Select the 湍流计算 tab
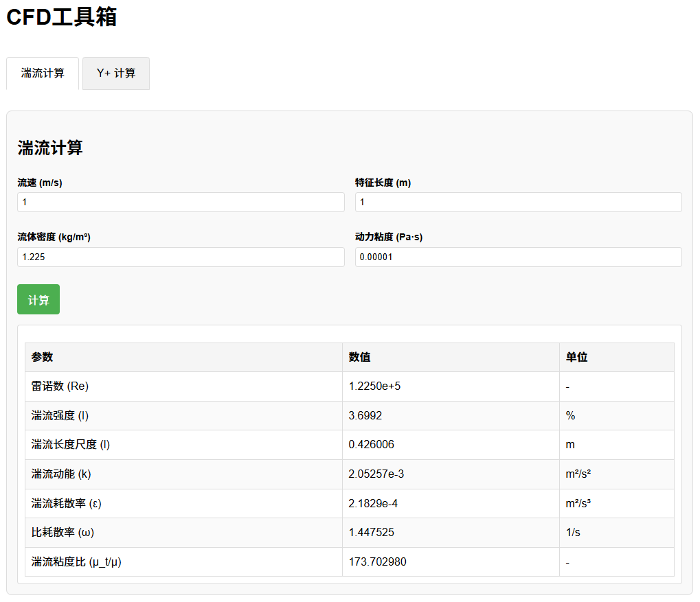This screenshot has height=602, width=700. tap(43, 73)
